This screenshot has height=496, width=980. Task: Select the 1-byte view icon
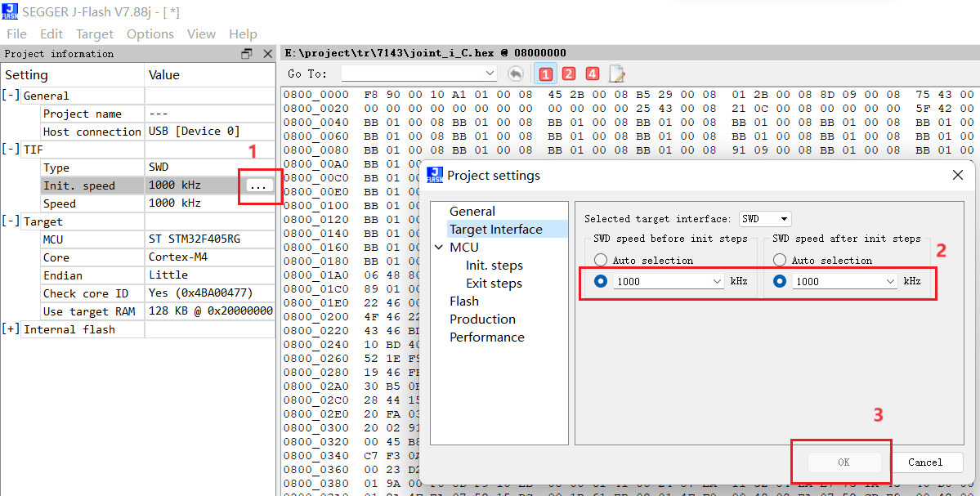point(546,74)
